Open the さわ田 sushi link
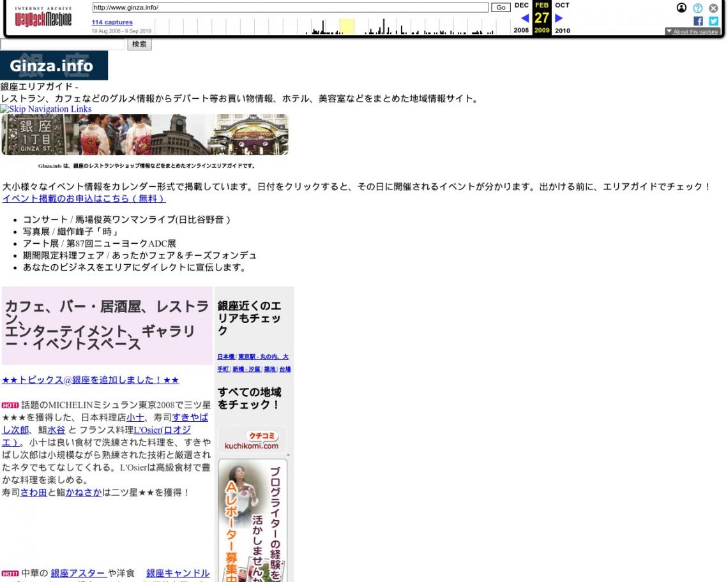728x582 pixels. [33, 493]
